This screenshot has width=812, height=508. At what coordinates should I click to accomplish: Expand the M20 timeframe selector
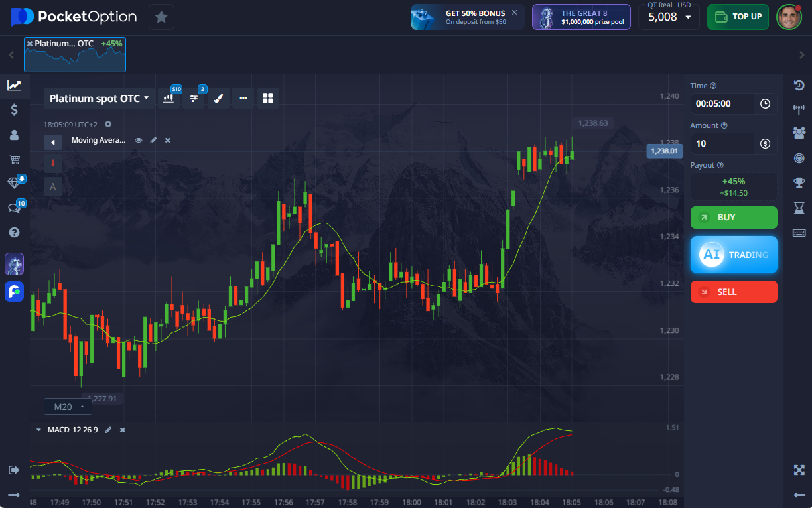[x=68, y=407]
